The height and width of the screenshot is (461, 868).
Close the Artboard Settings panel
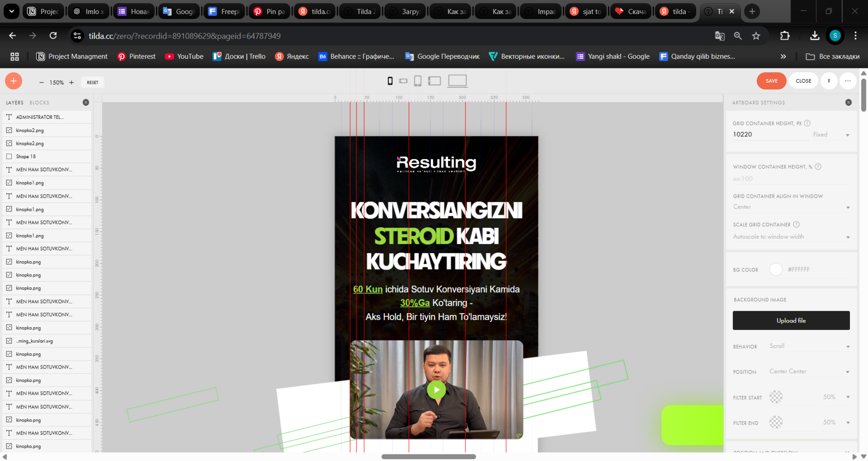coord(848,102)
